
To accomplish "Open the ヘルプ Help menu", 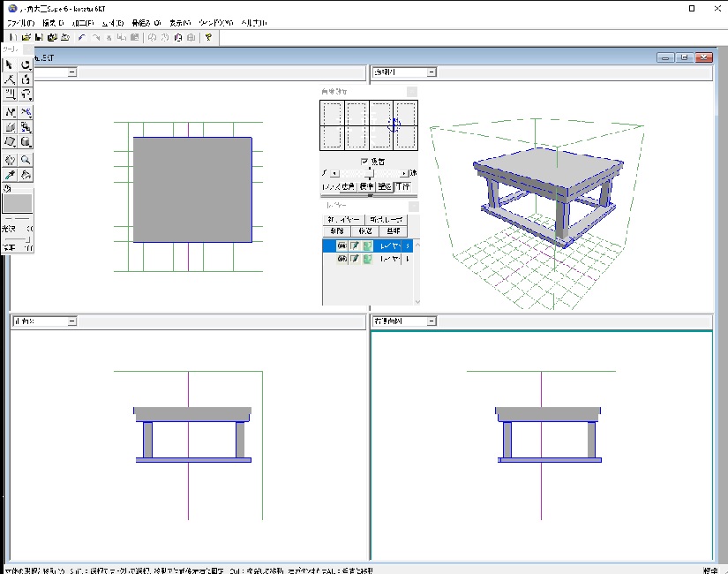I will (253, 23).
